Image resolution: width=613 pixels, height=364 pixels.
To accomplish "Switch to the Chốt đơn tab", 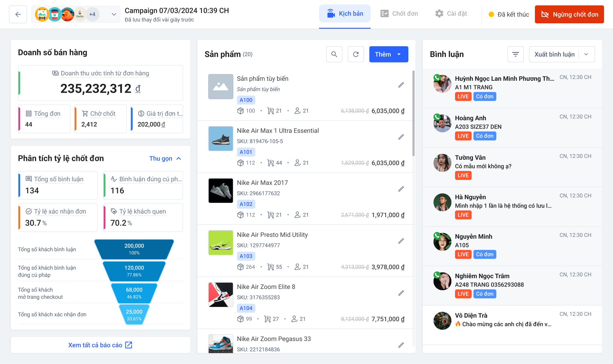I will (399, 13).
